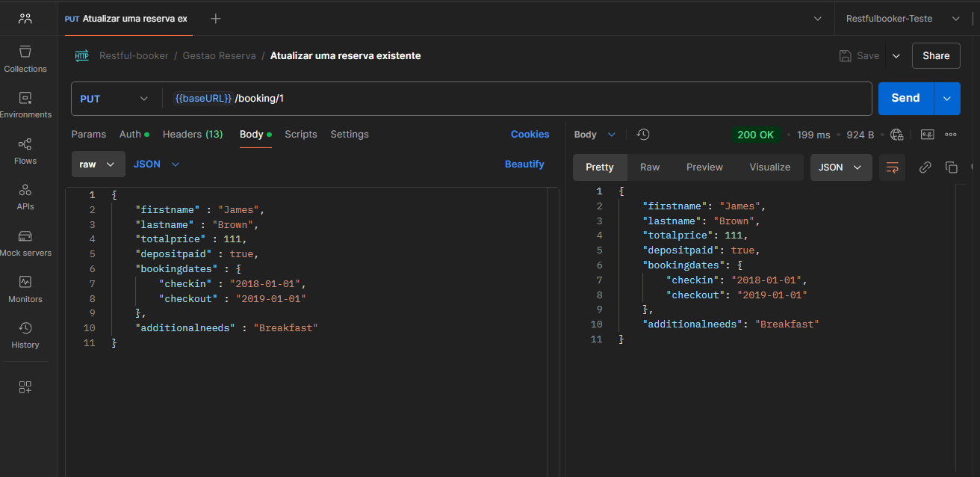The width and height of the screenshot is (980, 477).
Task: Open Collections in the sidebar
Action: tap(25, 59)
